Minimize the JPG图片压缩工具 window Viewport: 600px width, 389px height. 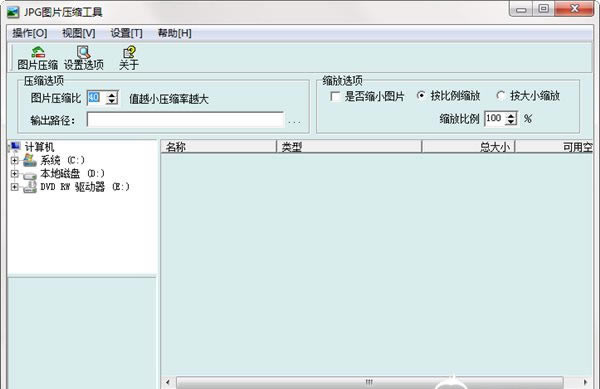[521, 9]
